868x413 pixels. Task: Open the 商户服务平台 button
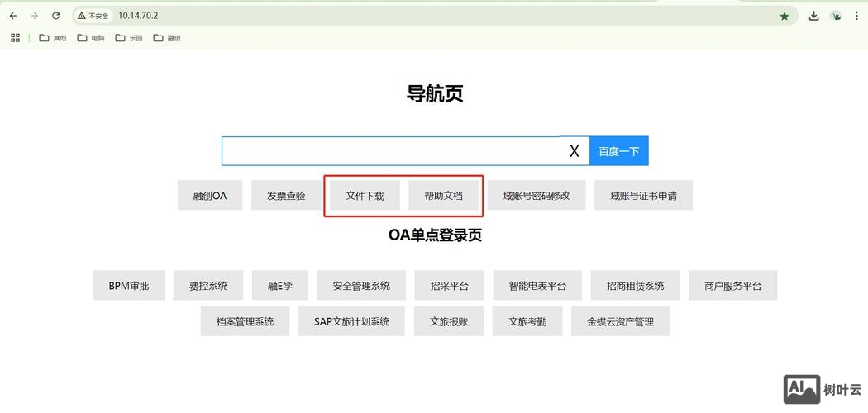point(733,285)
